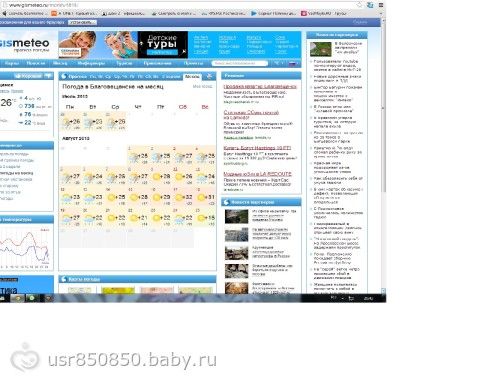
Task: Click the Детские туры banner
Action: click(x=163, y=45)
